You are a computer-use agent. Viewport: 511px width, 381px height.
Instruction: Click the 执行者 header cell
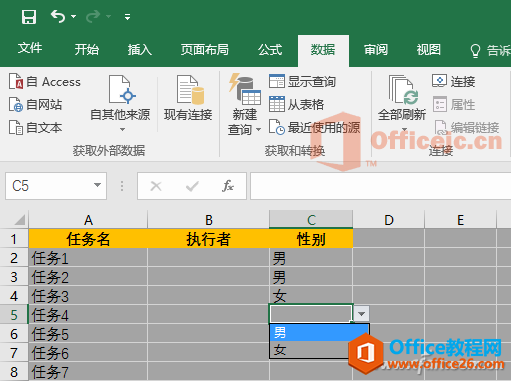(x=208, y=239)
